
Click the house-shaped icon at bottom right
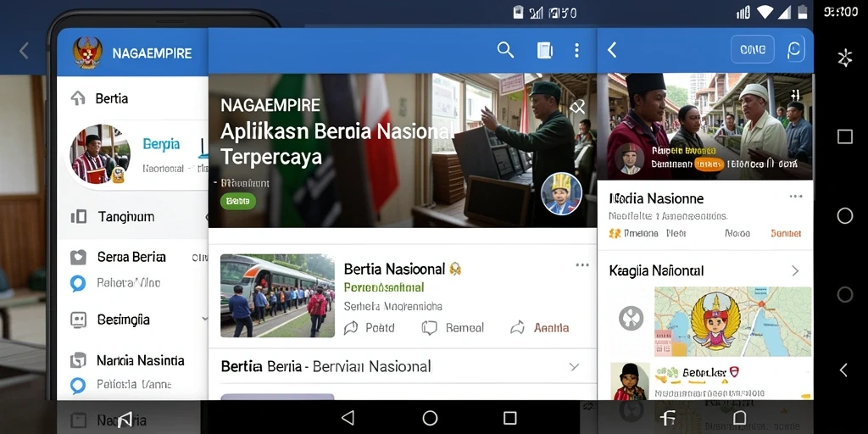739,418
